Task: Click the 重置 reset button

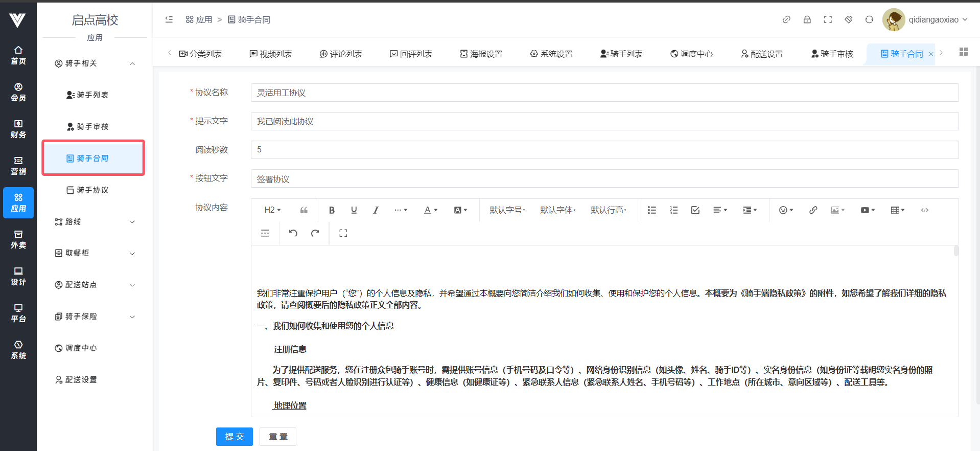Action: point(278,437)
